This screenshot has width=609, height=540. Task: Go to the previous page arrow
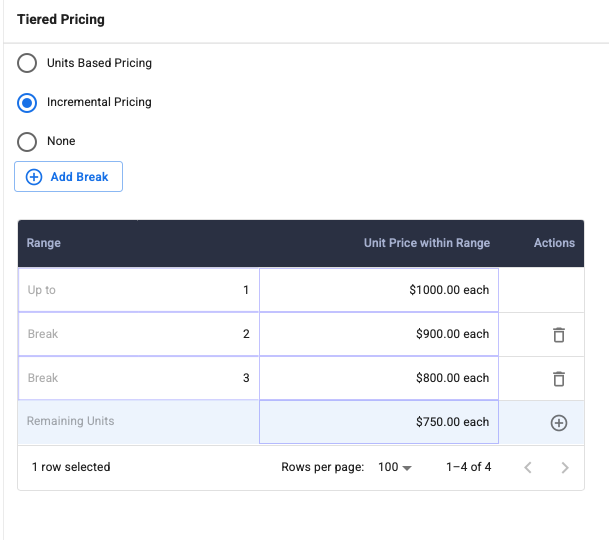528,467
